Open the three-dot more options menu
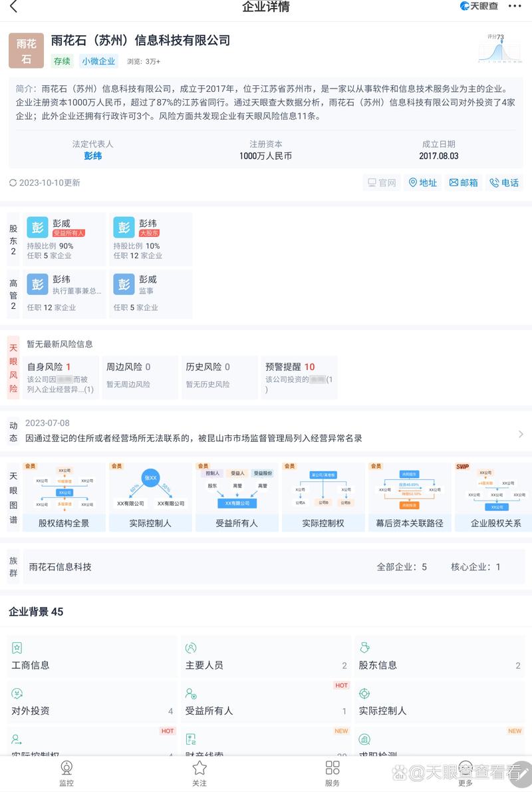This screenshot has width=532, height=792. click(x=515, y=6)
